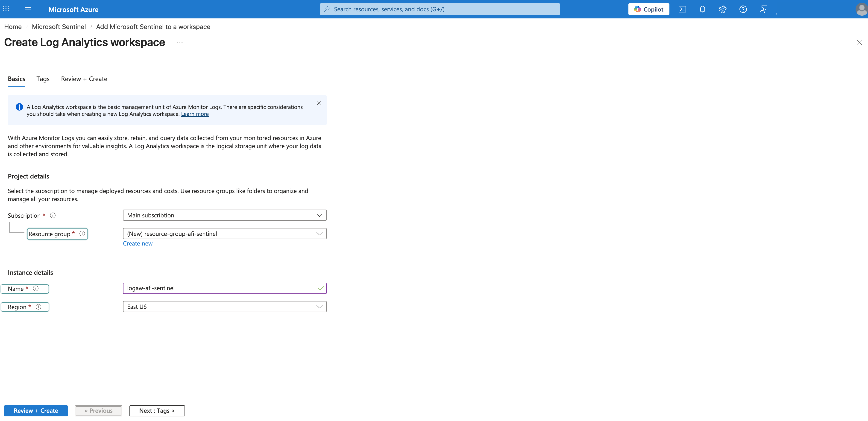The image size is (868, 421).
Task: Open portal settings gear
Action: [x=723, y=9]
